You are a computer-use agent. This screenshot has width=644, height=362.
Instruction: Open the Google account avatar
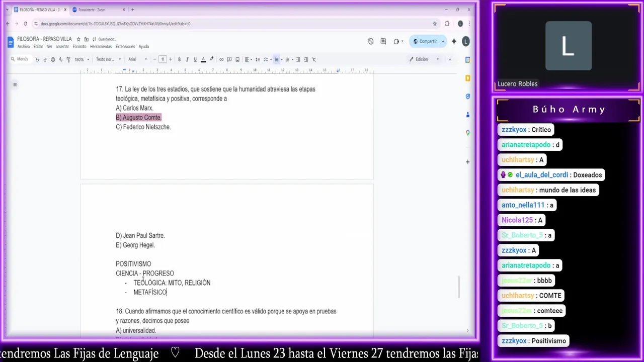[x=466, y=41]
